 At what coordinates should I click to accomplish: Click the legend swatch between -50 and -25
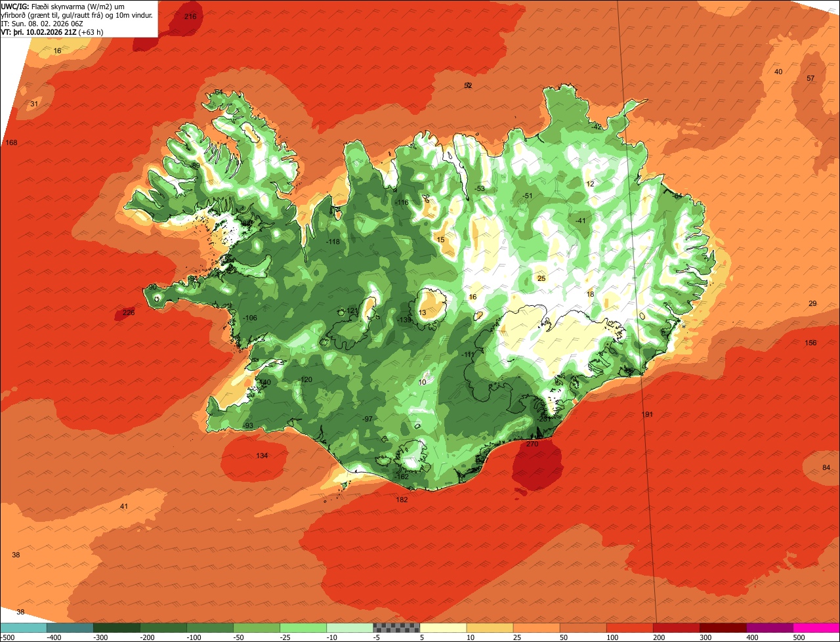click(256, 628)
